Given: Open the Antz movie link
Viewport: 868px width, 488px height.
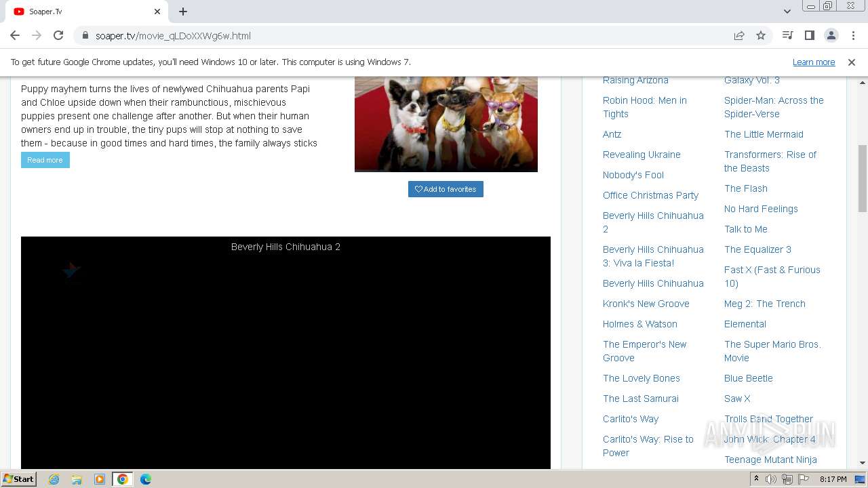Looking at the screenshot, I should tap(612, 134).
